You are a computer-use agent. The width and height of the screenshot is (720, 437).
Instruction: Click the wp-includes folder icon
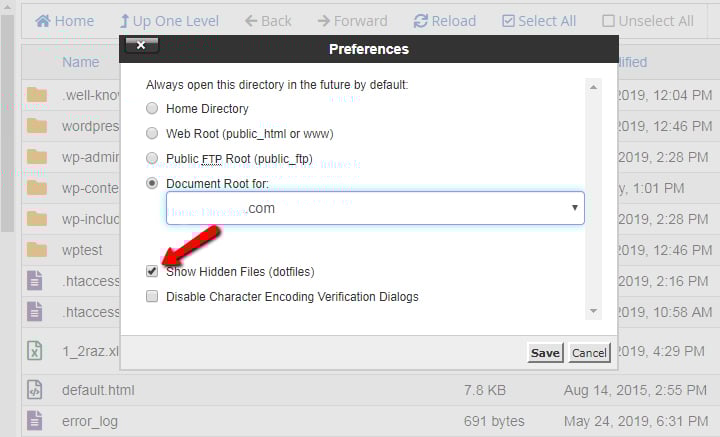pos(37,219)
